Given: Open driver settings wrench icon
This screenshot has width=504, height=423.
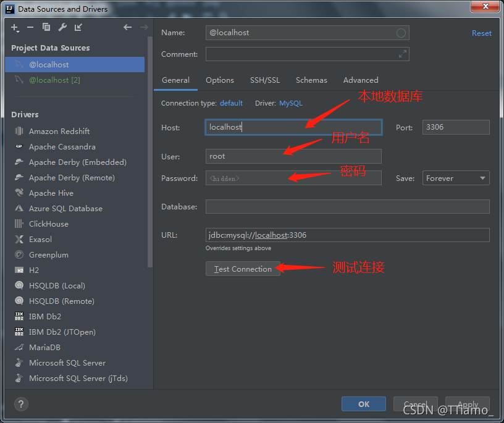Looking at the screenshot, I should (62, 27).
